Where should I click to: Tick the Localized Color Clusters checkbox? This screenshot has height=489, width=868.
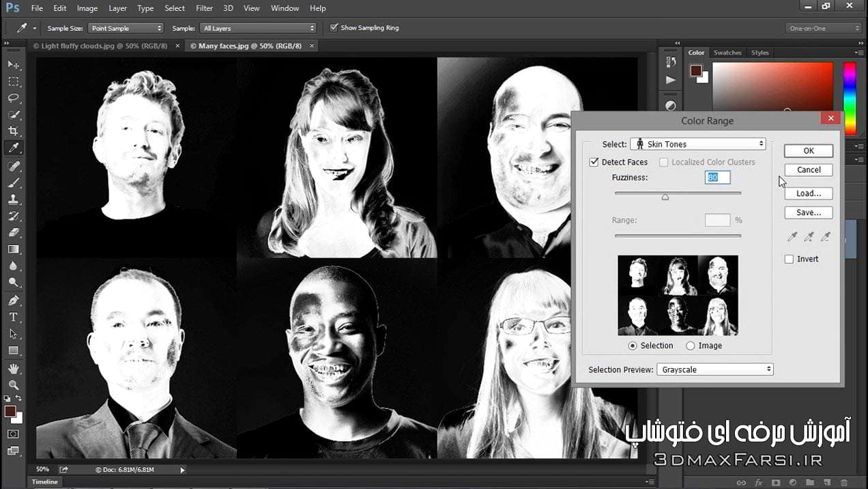pyautogui.click(x=664, y=162)
